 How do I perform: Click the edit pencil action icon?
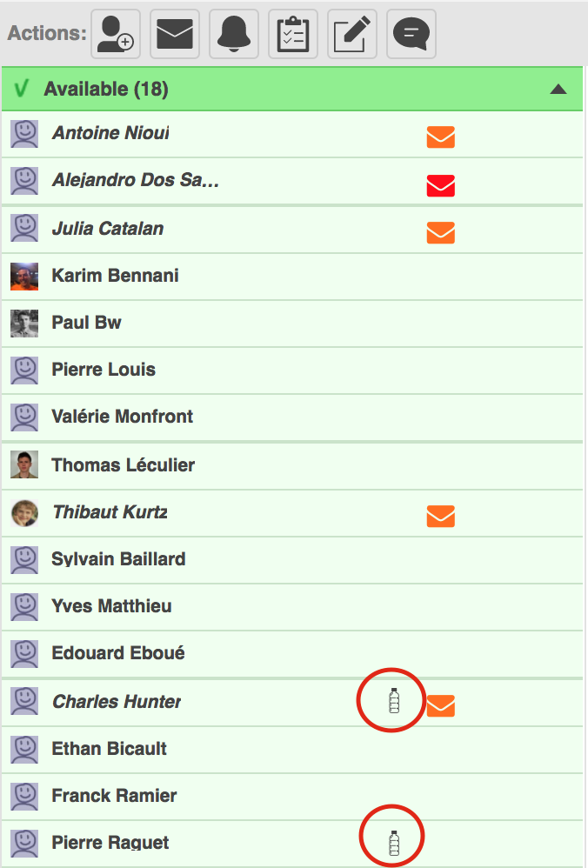click(352, 34)
